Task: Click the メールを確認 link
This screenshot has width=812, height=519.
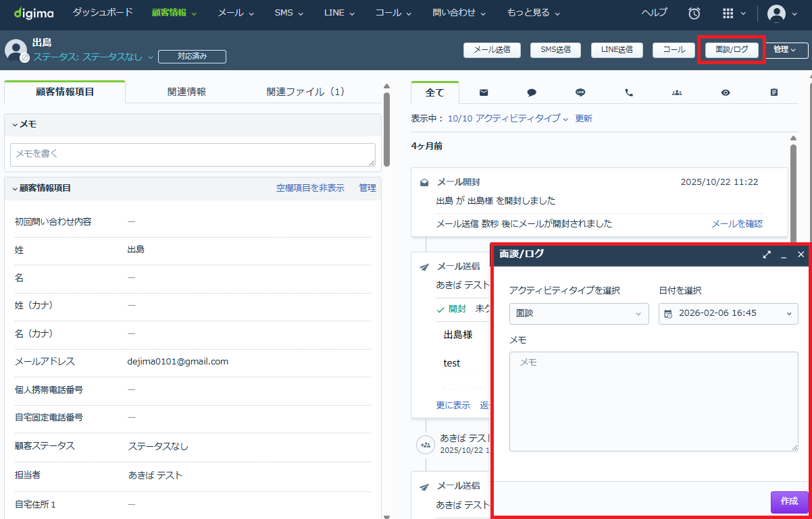Action: point(737,223)
